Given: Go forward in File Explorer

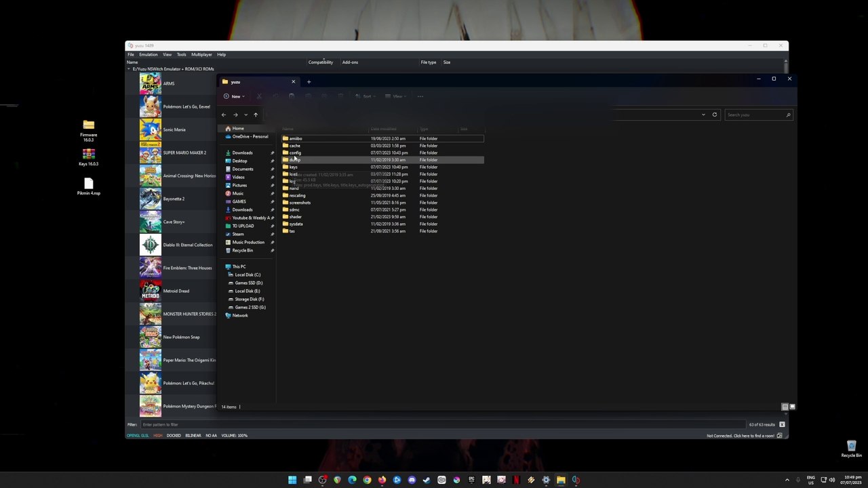Looking at the screenshot, I should point(235,115).
